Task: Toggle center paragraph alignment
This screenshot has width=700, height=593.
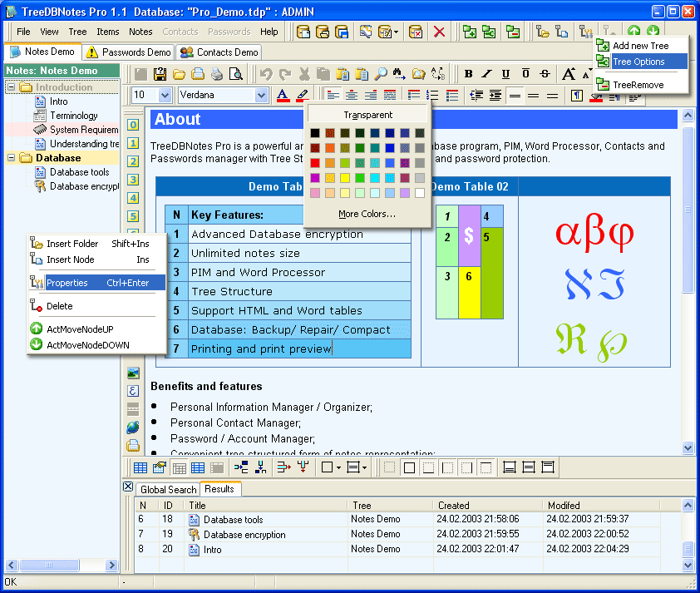Action: 352,95
